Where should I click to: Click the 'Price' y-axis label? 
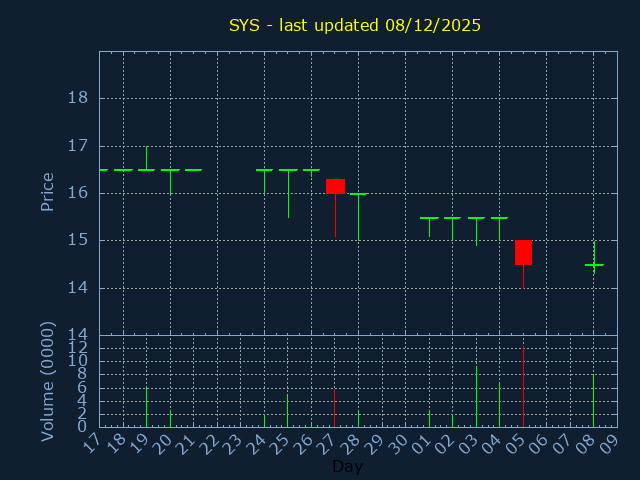click(x=47, y=191)
